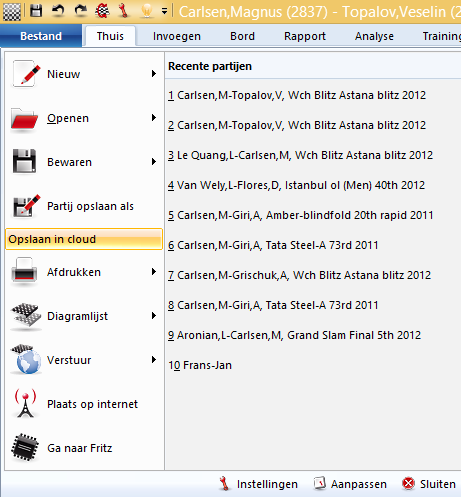Click the antenna icon for Plaats op internet
Image resolution: width=461 pixels, height=497 pixels.
coord(26,404)
